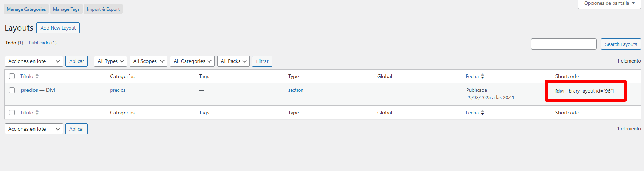Click the Add New Layout button
This screenshot has width=644, height=171.
(x=58, y=28)
